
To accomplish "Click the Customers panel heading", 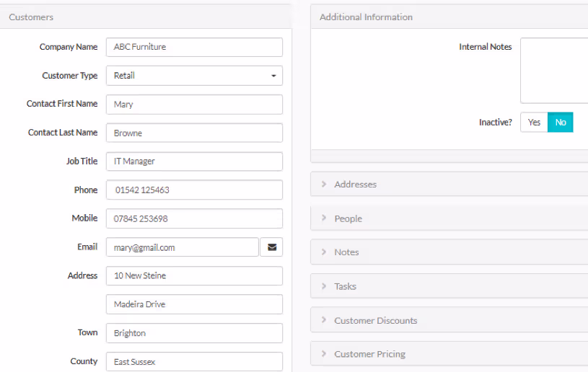I will click(x=31, y=17).
